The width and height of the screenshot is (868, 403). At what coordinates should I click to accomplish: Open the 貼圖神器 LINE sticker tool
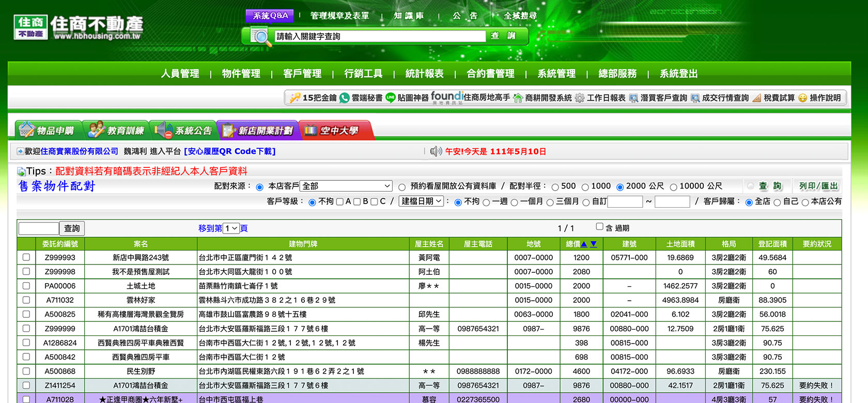coord(407,98)
